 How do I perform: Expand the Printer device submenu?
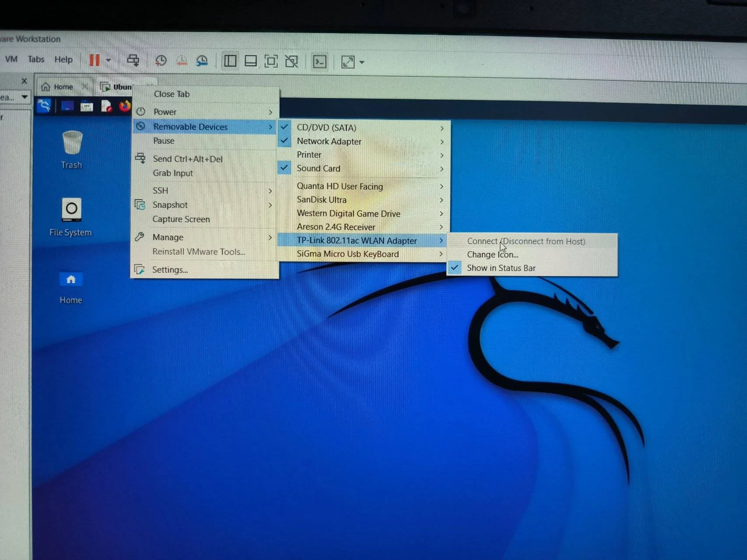364,155
